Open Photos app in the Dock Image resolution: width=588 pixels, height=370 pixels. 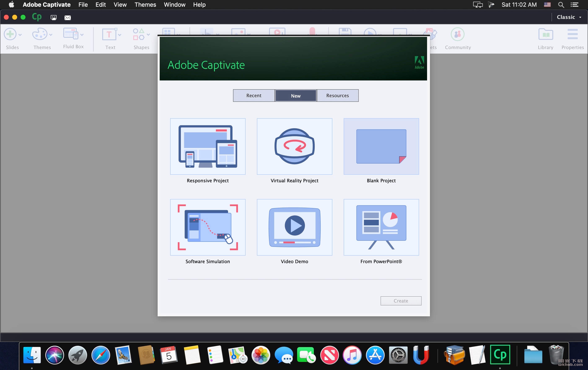261,355
